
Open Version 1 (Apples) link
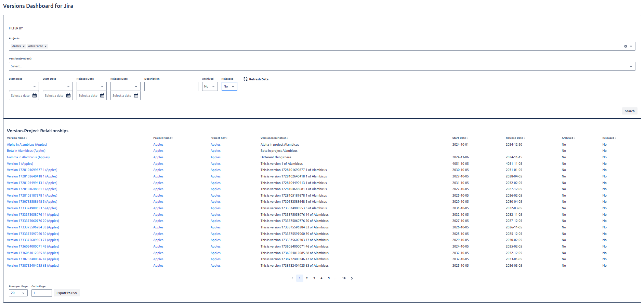pyautogui.click(x=20, y=164)
